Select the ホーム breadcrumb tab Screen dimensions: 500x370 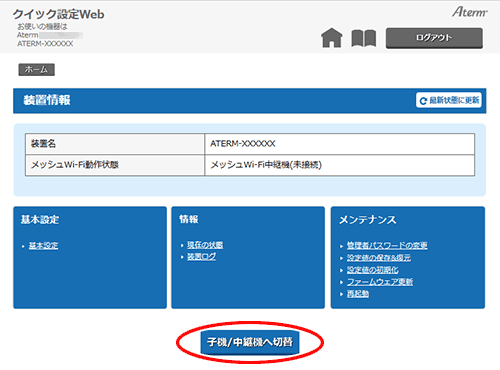[36, 70]
